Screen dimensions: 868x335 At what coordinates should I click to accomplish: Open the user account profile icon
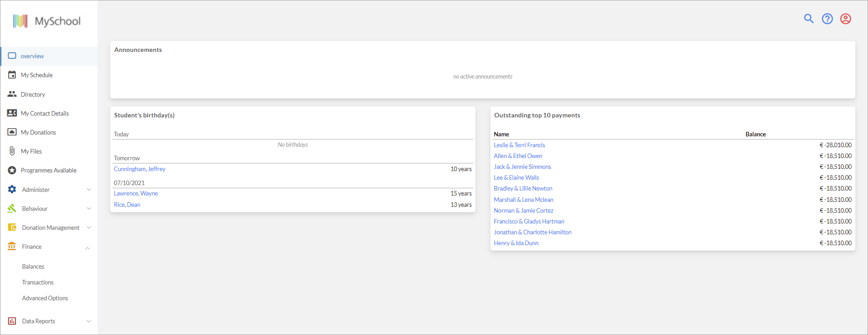(x=845, y=19)
